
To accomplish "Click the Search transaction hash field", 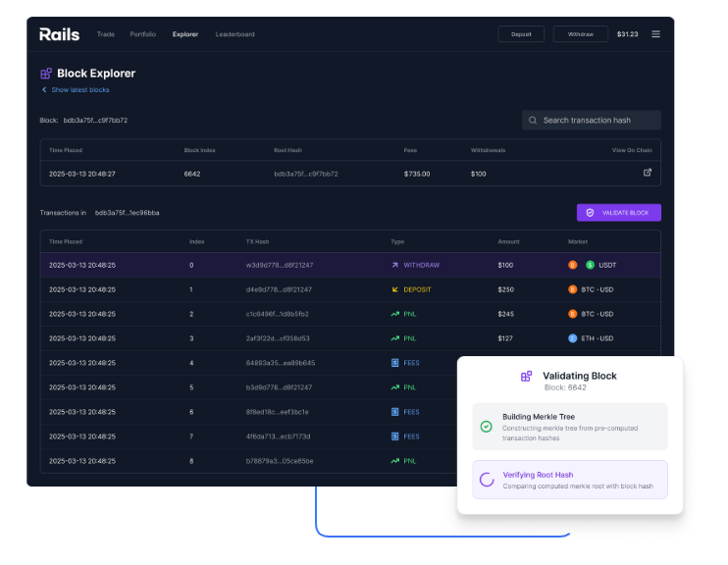I will click(x=591, y=121).
